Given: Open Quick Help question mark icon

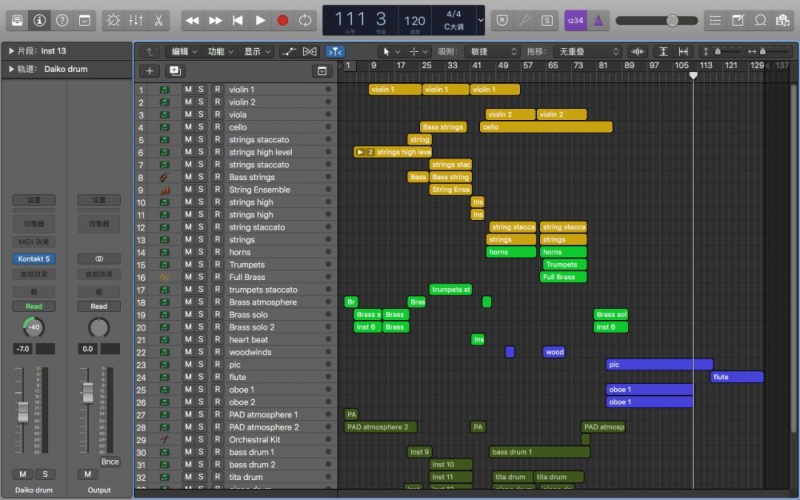Looking at the screenshot, I should point(62,20).
